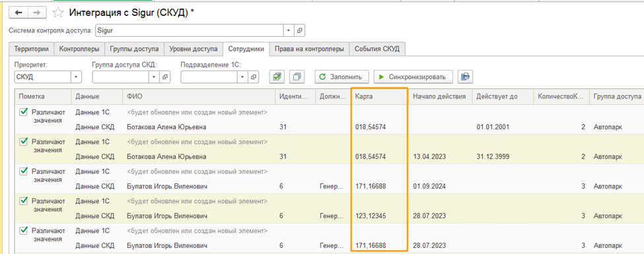Add form to favorites with star icon
This screenshot has height=254, width=644.
(x=58, y=13)
